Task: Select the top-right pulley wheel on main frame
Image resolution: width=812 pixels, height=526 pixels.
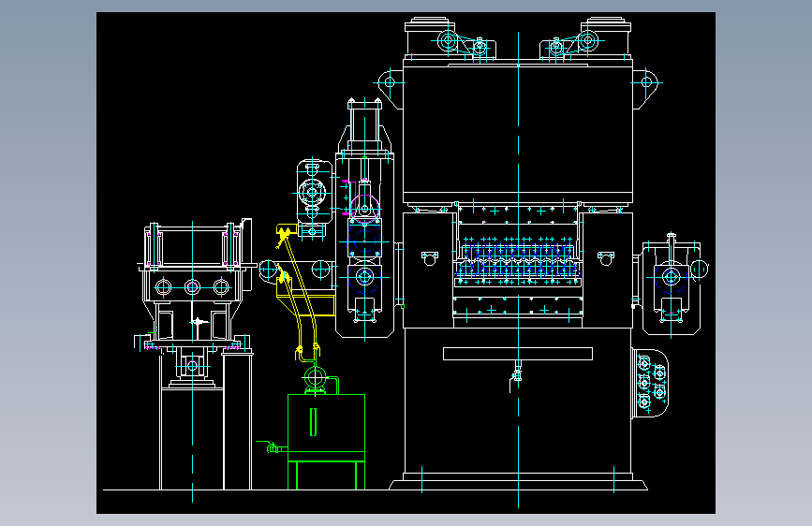Action: coord(588,40)
